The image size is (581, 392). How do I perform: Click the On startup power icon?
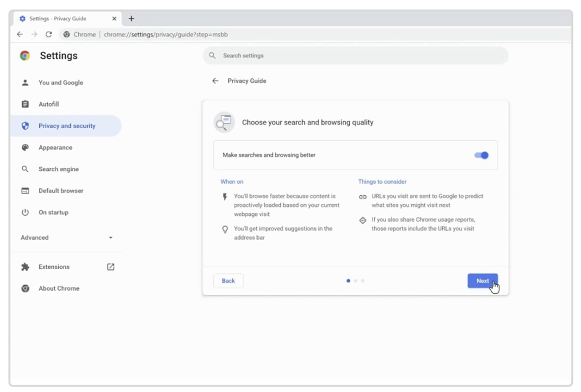tap(25, 213)
